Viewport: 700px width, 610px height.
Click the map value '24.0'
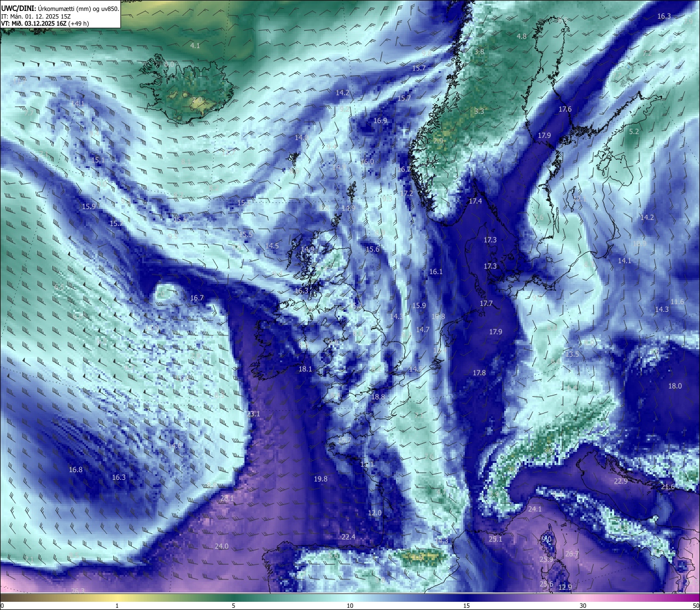point(221,547)
